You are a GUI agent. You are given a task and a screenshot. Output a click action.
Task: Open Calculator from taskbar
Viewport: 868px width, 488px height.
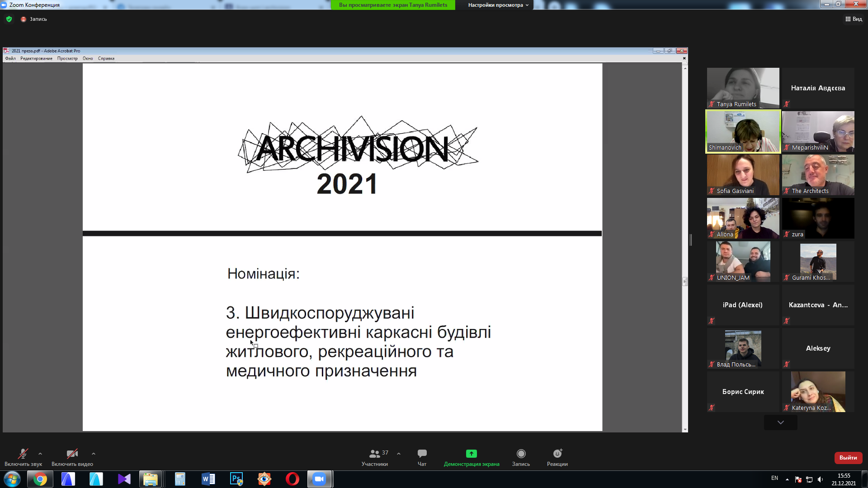[x=180, y=479]
